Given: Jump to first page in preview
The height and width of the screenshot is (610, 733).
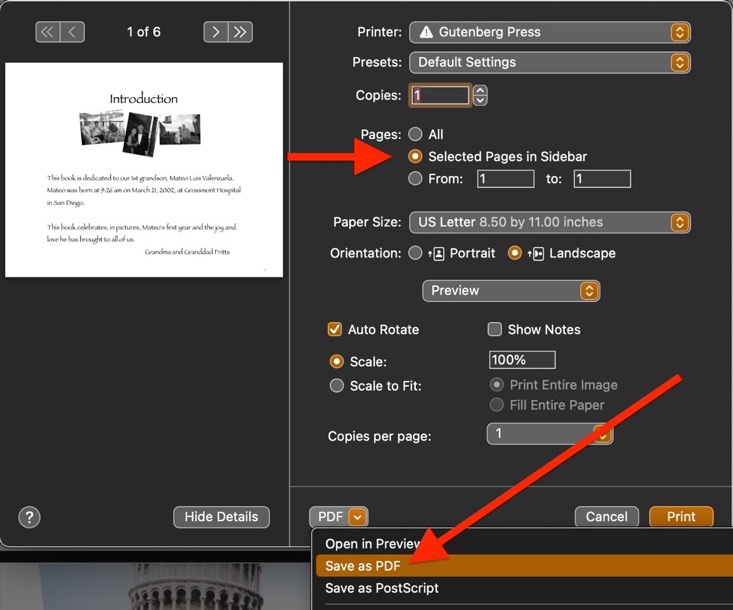Looking at the screenshot, I should click(48, 32).
